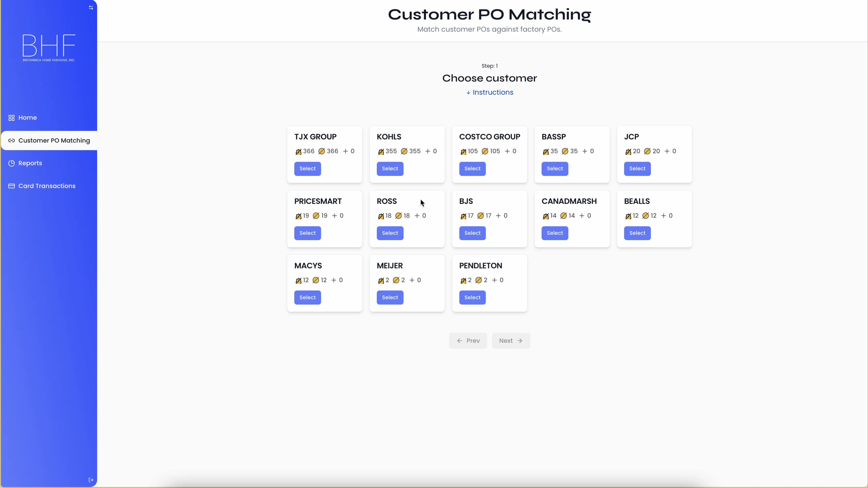The image size is (868, 488).
Task: Click the TJX GROUP card title
Action: pos(315,137)
